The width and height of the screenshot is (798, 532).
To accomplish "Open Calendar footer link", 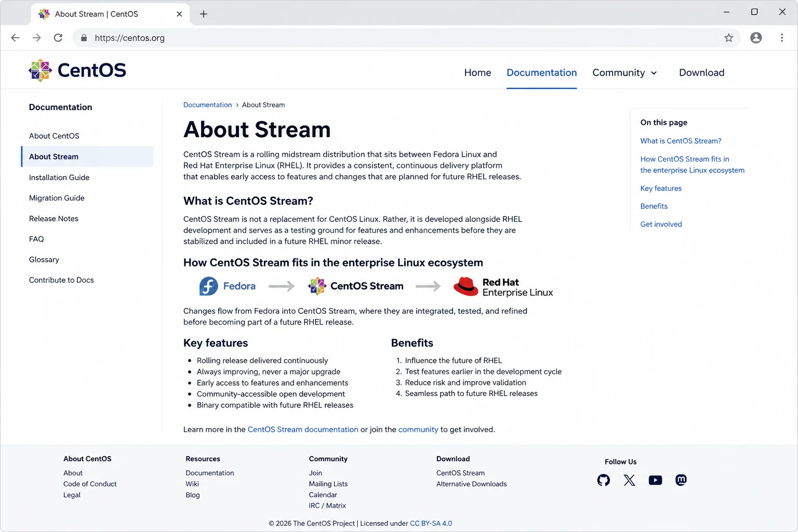I will [323, 495].
